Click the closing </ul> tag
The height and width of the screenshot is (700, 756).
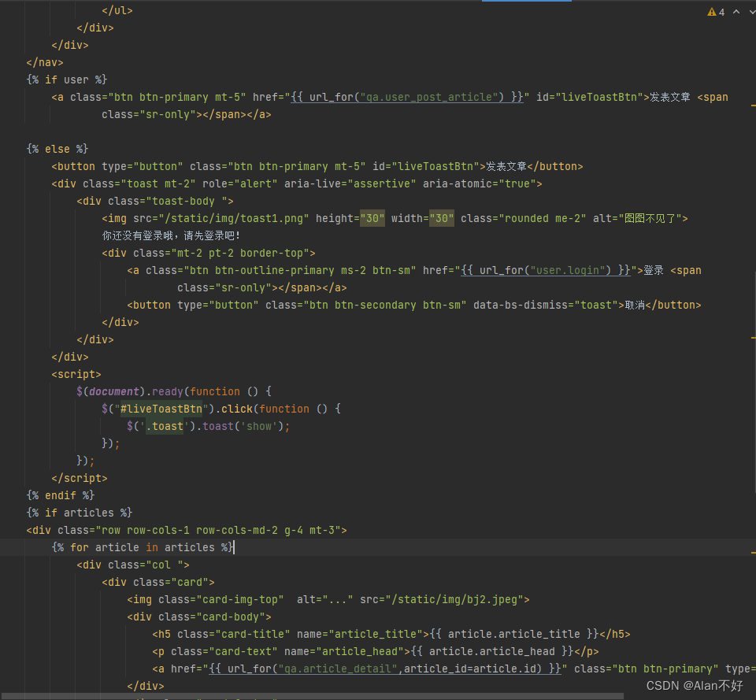117,10
